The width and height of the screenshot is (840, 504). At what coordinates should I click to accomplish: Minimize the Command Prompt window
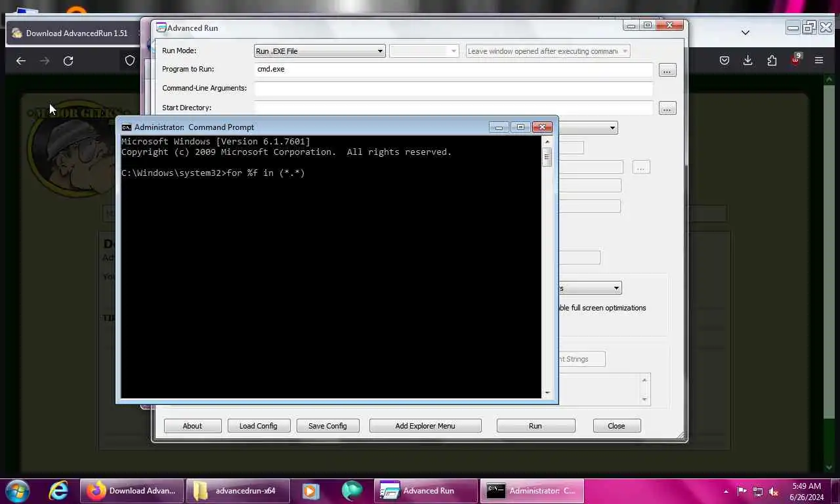(x=499, y=127)
